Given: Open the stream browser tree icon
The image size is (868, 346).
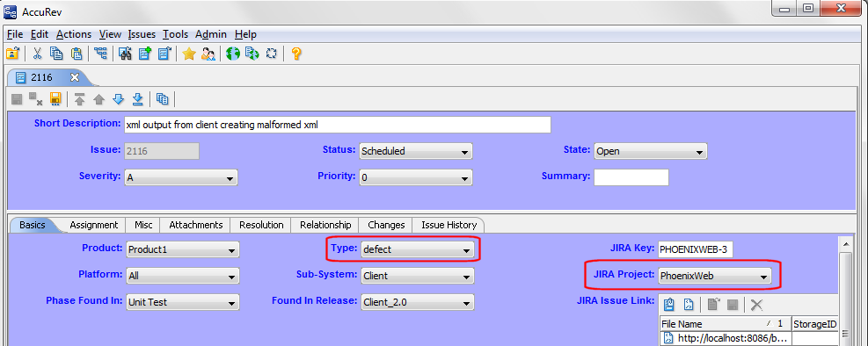Looking at the screenshot, I should pos(100,54).
